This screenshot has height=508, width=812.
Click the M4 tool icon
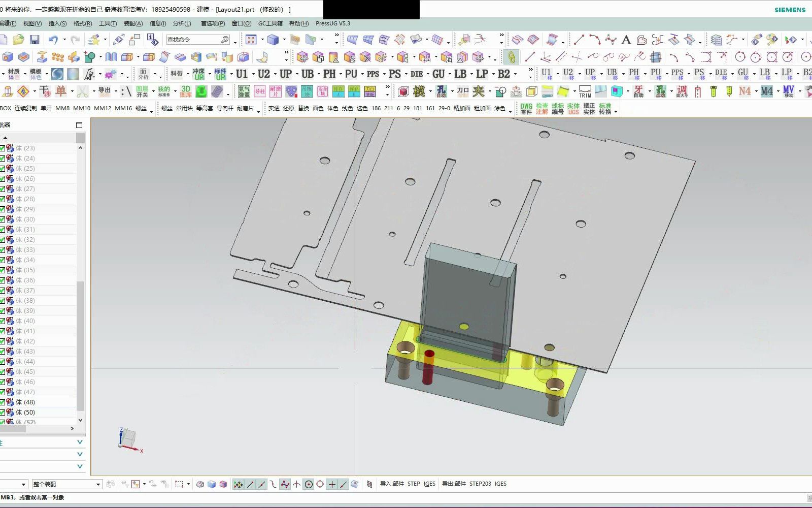766,91
